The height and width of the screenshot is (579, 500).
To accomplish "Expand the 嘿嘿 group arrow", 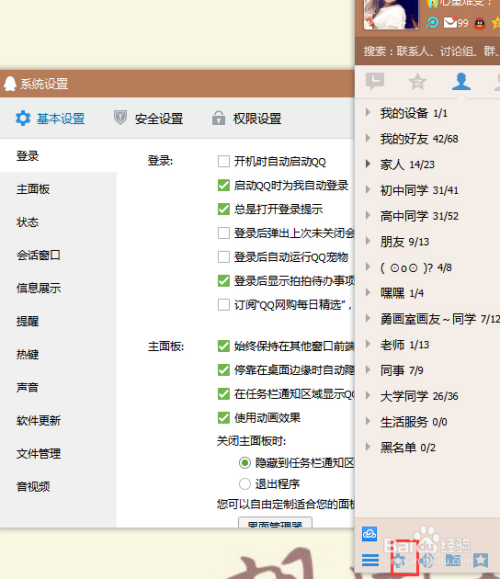I will pyautogui.click(x=368, y=292).
